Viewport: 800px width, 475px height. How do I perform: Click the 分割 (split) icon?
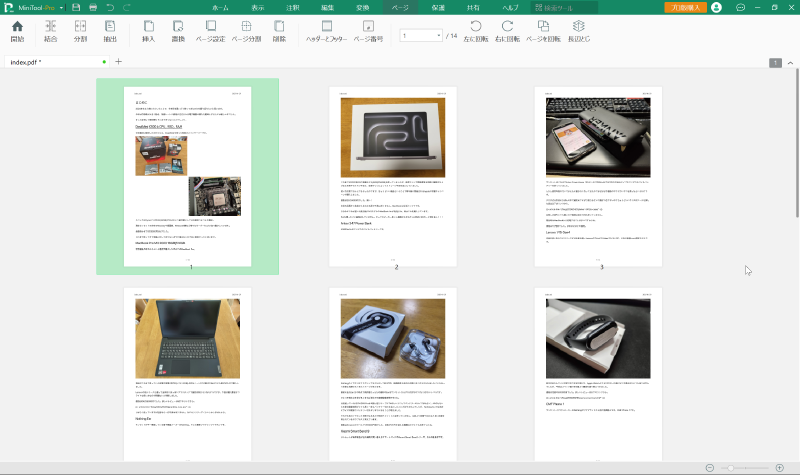tap(80, 30)
